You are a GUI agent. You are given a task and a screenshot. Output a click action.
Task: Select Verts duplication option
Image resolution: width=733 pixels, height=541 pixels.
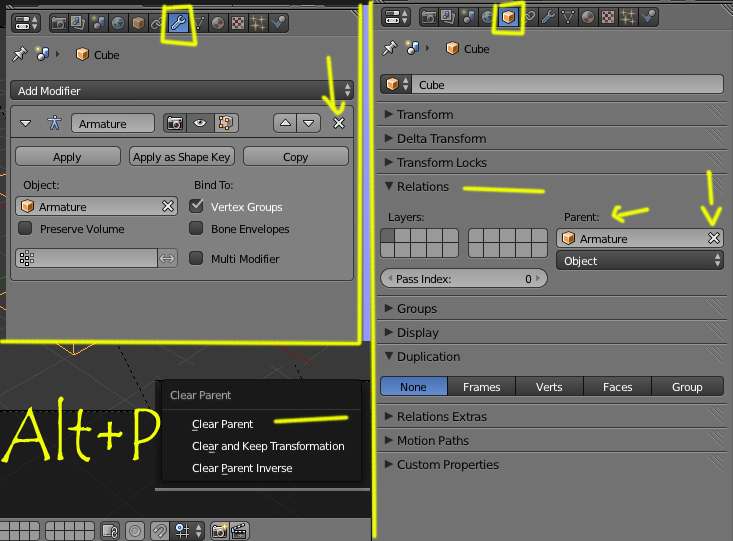click(x=549, y=387)
